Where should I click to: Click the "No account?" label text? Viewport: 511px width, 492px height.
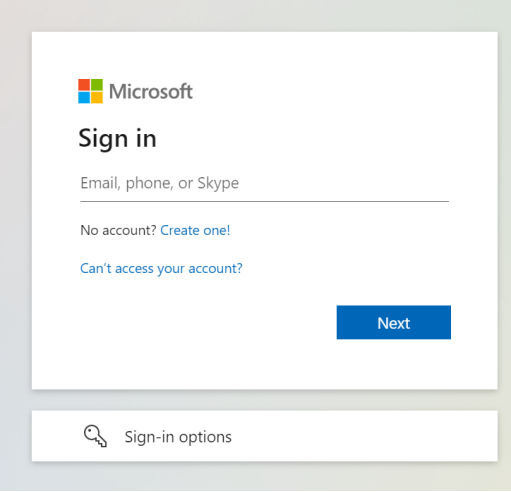118,230
